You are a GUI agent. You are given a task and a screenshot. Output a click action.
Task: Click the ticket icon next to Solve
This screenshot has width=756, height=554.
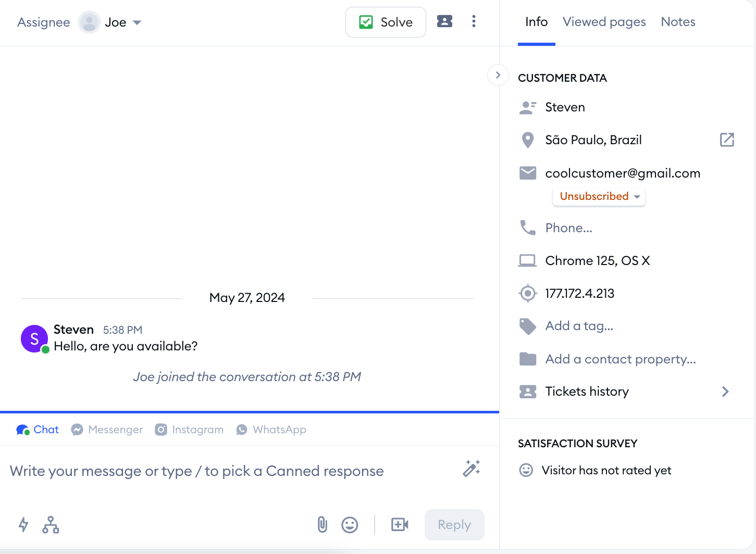point(444,21)
